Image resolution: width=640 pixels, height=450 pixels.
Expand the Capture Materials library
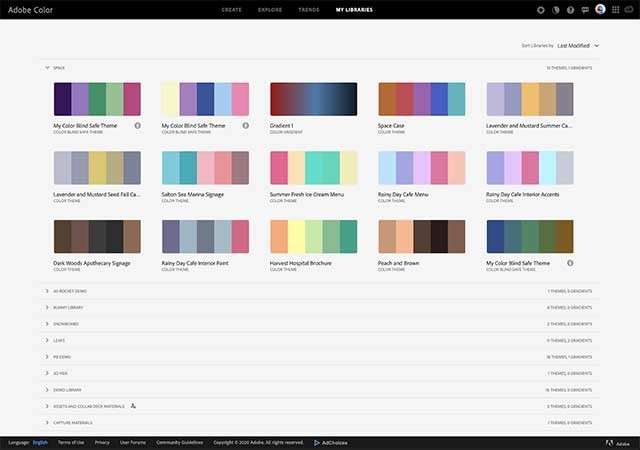point(47,422)
